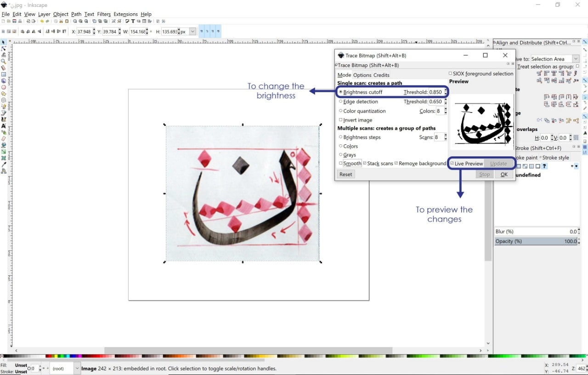The height and width of the screenshot is (375, 588).
Task: Select the Color Dropper tool
Action: [3, 164]
